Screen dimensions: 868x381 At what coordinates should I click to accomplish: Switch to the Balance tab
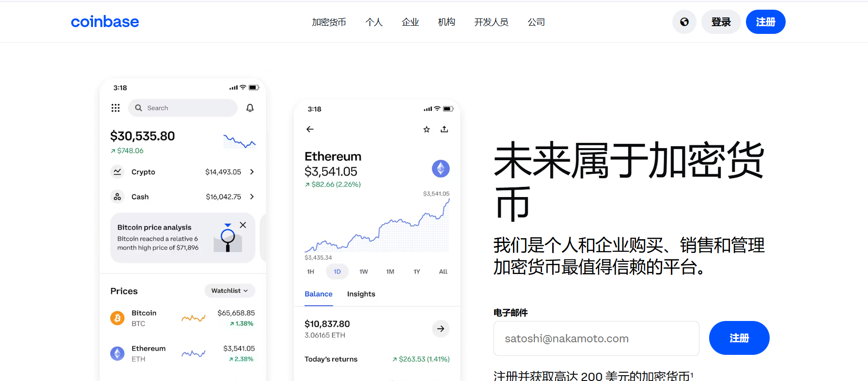coord(319,294)
